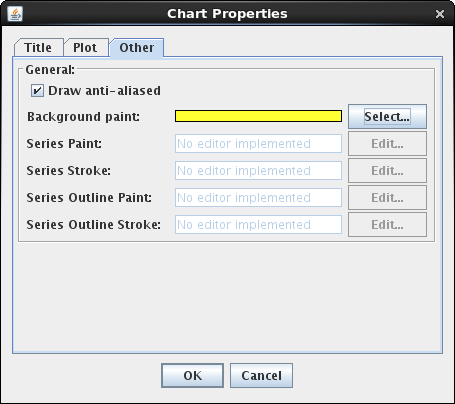Click Edit... next to Series Paint
Screen dimensions: 455x404
(387, 144)
